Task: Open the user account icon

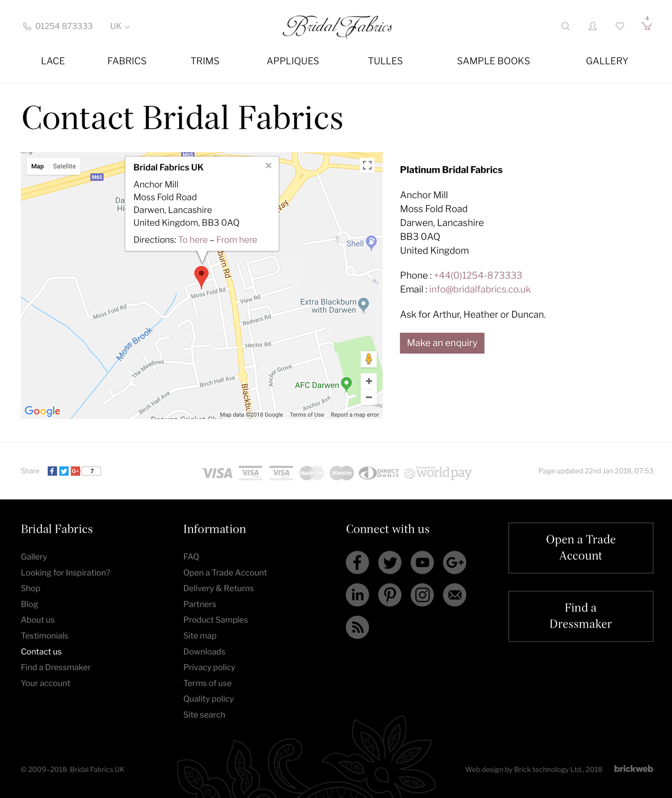Action: point(593,26)
